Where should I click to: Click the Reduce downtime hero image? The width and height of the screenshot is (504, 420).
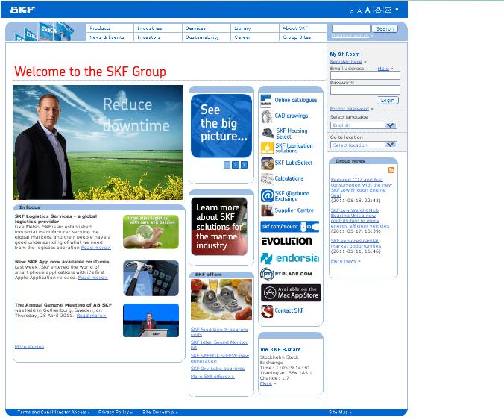[98, 142]
